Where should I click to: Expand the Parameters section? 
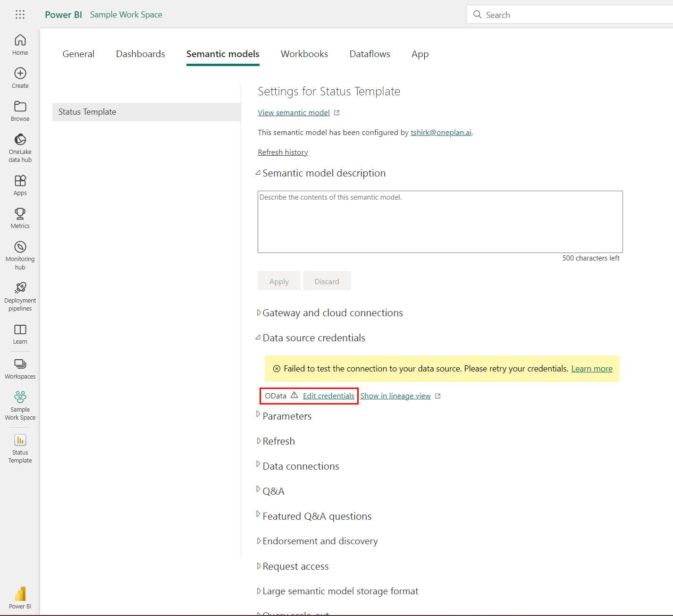pos(258,414)
